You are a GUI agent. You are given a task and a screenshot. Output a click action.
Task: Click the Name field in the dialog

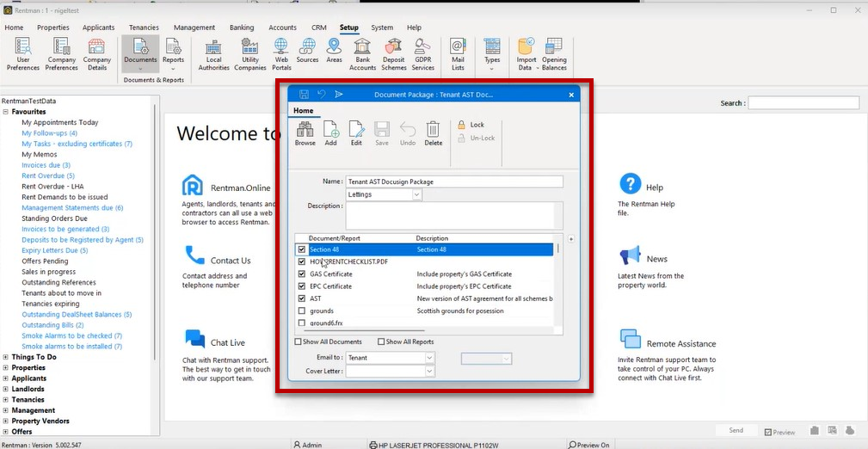(x=454, y=181)
